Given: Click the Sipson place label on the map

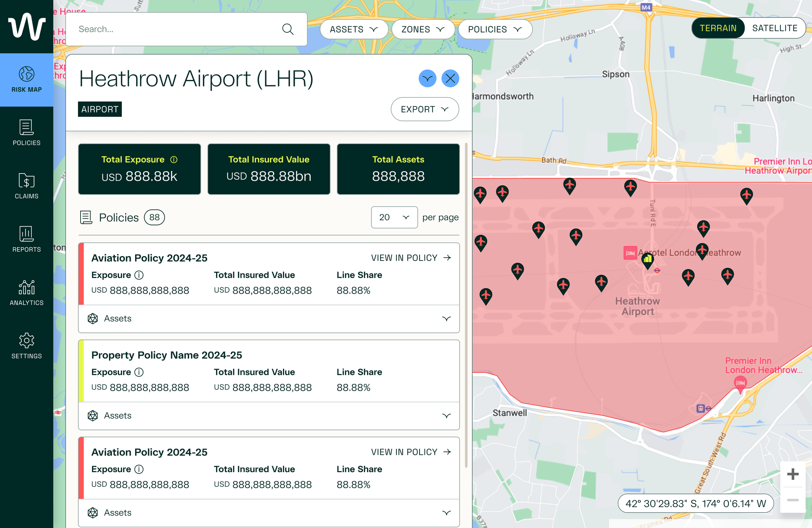Looking at the screenshot, I should point(615,74).
